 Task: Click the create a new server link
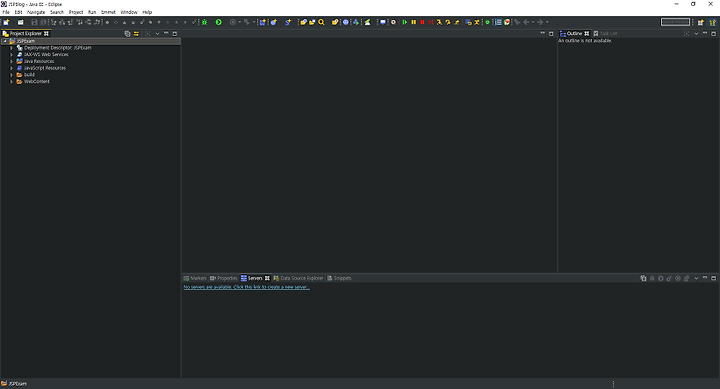click(247, 287)
